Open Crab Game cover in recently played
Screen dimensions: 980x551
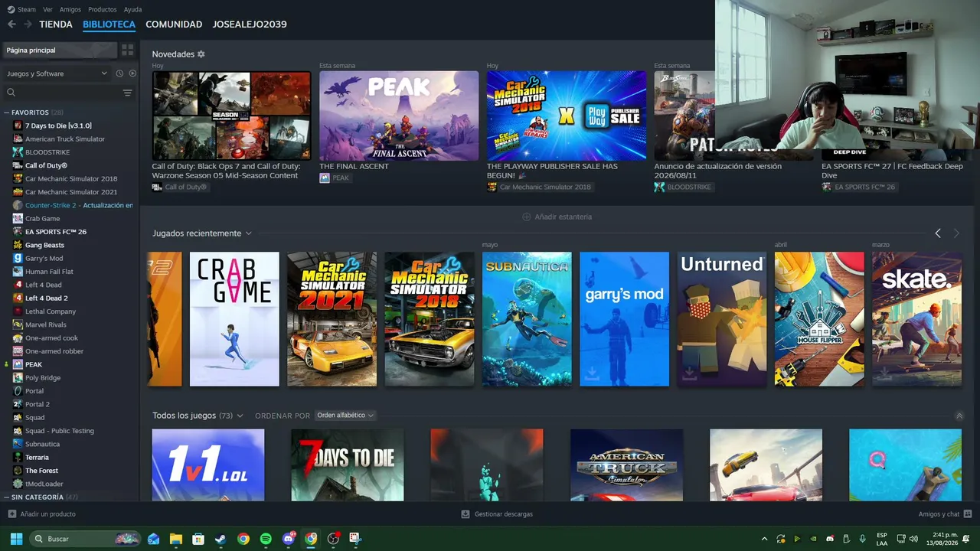pos(234,319)
